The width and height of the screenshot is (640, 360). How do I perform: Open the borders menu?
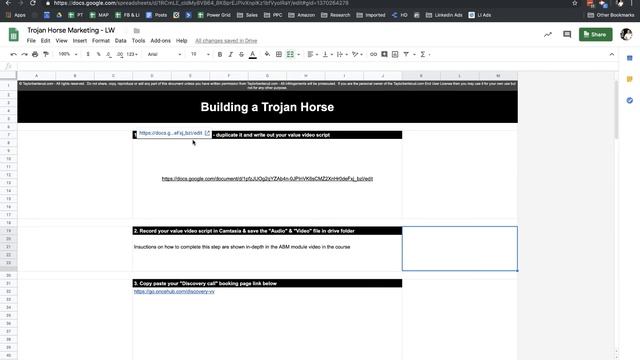[x=279, y=54]
